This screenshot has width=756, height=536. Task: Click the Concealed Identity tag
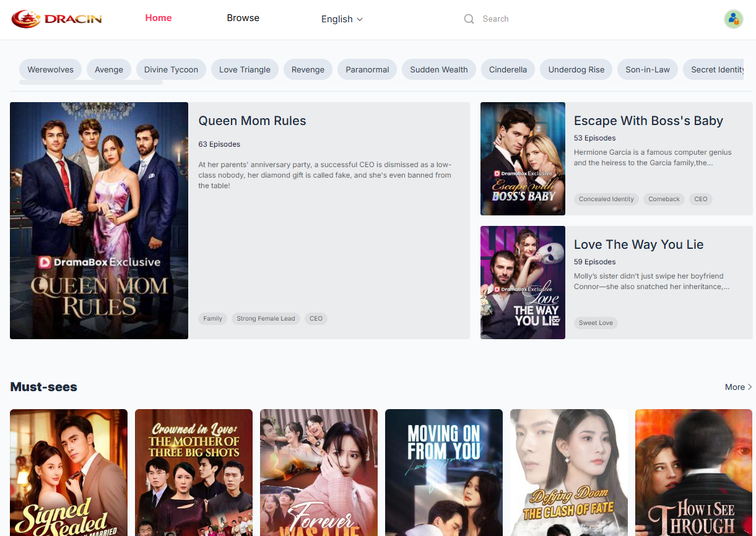[606, 199]
